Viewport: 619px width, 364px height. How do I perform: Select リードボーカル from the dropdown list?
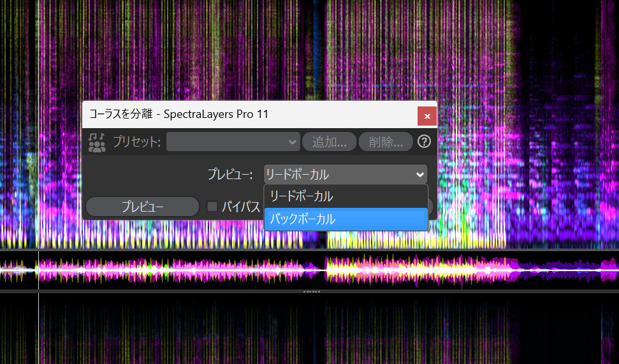(x=346, y=196)
